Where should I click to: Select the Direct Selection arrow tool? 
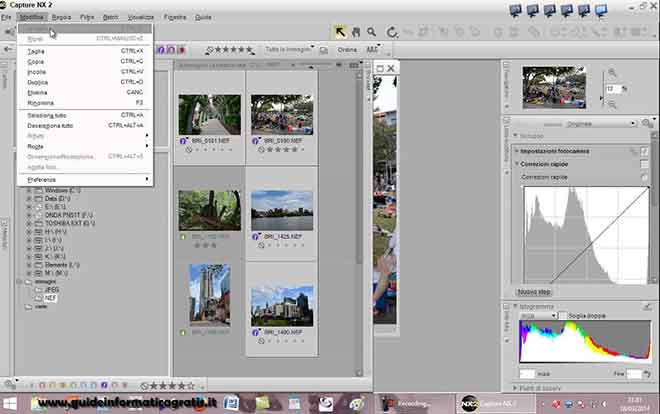[x=340, y=32]
